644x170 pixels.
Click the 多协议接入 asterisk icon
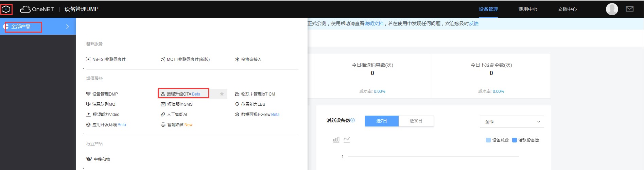click(237, 60)
